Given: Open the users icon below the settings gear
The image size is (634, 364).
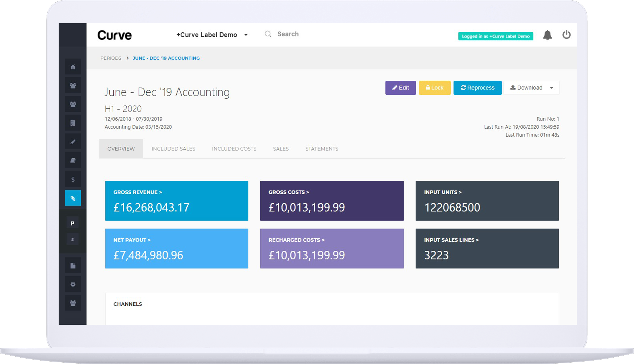Looking at the screenshot, I should [73, 303].
